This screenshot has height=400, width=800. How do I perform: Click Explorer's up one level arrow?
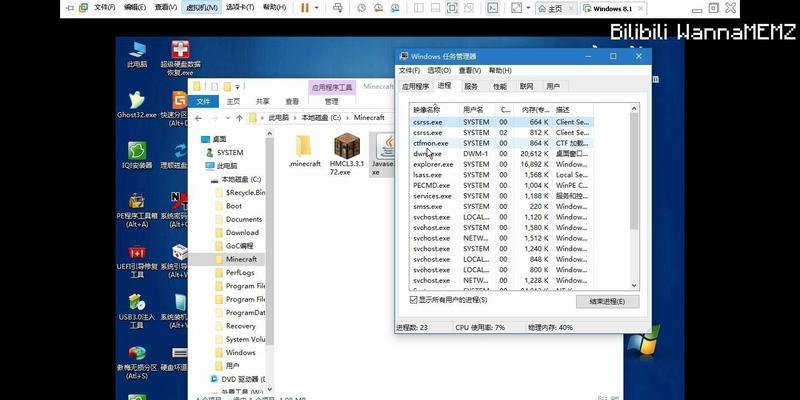coord(239,118)
